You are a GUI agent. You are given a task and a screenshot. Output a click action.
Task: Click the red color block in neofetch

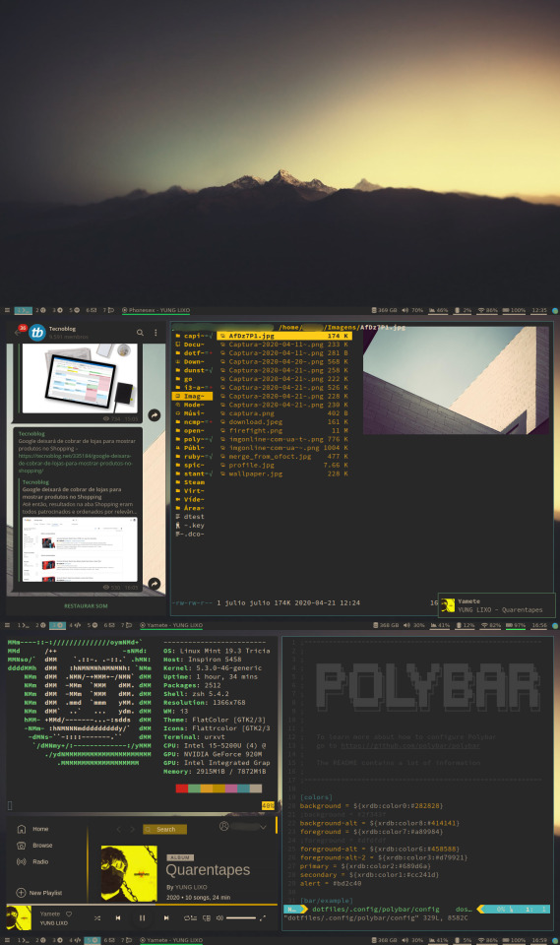click(x=181, y=788)
